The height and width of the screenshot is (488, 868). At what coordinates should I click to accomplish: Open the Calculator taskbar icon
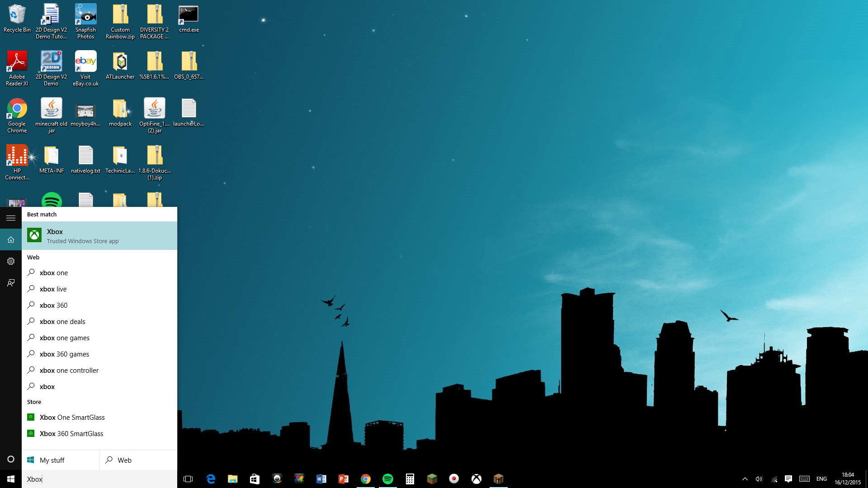click(x=410, y=479)
